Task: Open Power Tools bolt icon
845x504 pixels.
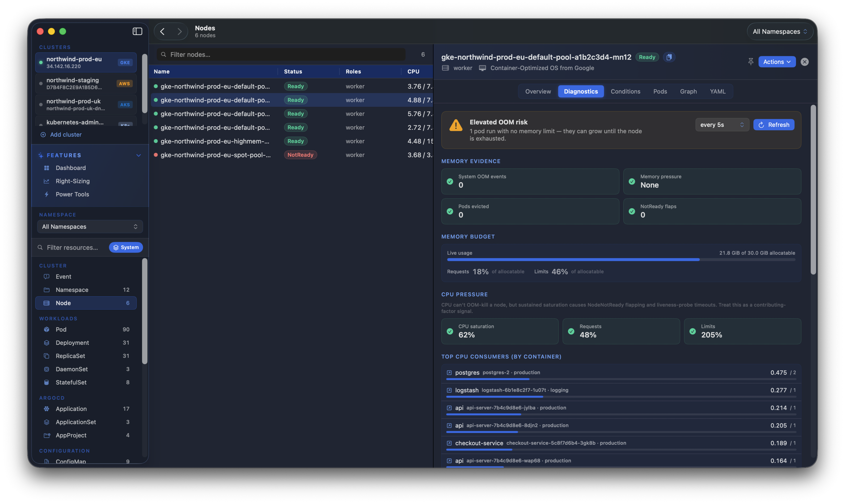Action: (x=47, y=194)
